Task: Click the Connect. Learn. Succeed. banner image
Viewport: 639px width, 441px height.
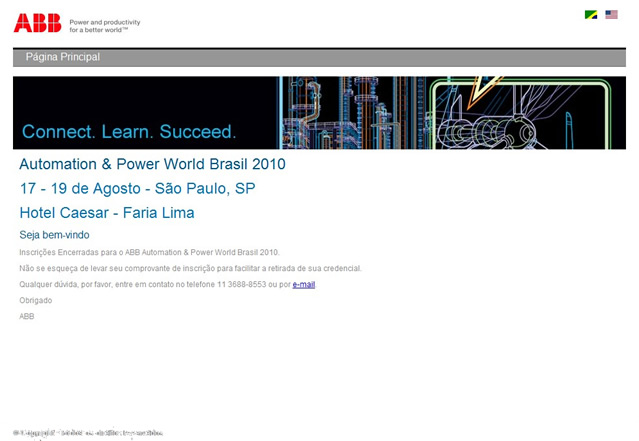Action: [320, 112]
